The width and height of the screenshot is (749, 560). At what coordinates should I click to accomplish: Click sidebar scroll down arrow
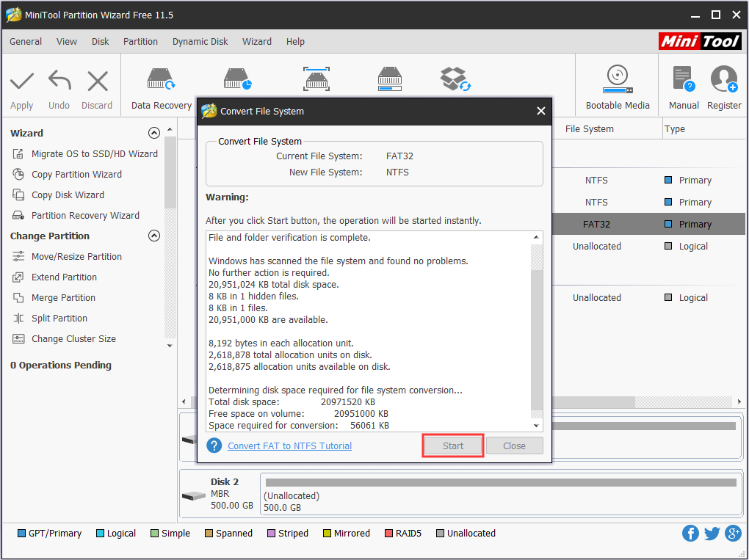(170, 345)
